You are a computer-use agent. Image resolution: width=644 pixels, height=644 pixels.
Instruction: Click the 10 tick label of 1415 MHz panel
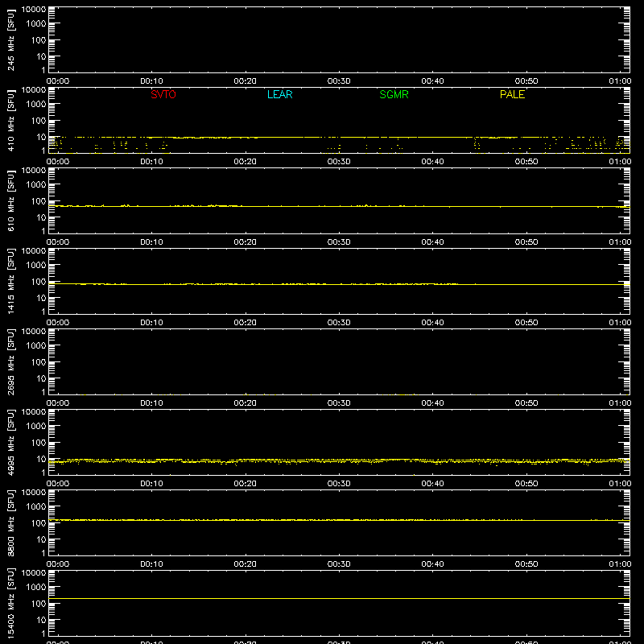coord(41,298)
